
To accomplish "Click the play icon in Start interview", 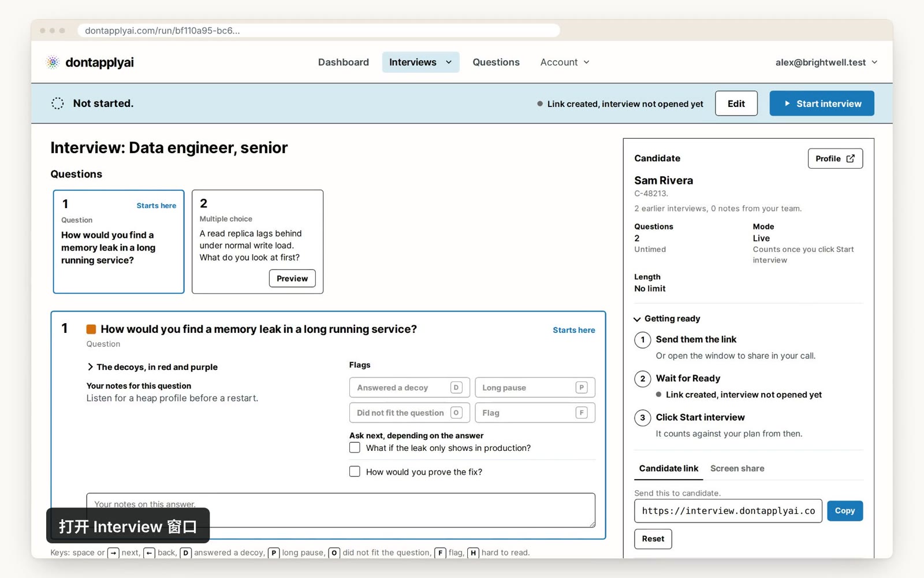I will pos(787,103).
